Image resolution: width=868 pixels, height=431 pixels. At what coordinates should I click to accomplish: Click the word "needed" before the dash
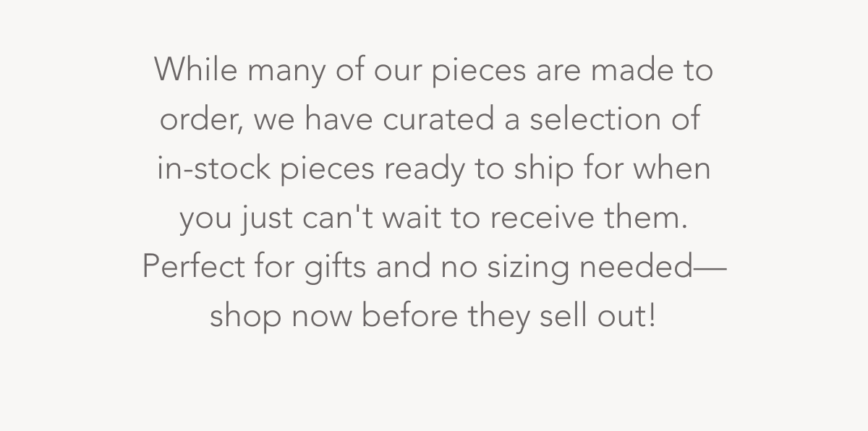637,268
